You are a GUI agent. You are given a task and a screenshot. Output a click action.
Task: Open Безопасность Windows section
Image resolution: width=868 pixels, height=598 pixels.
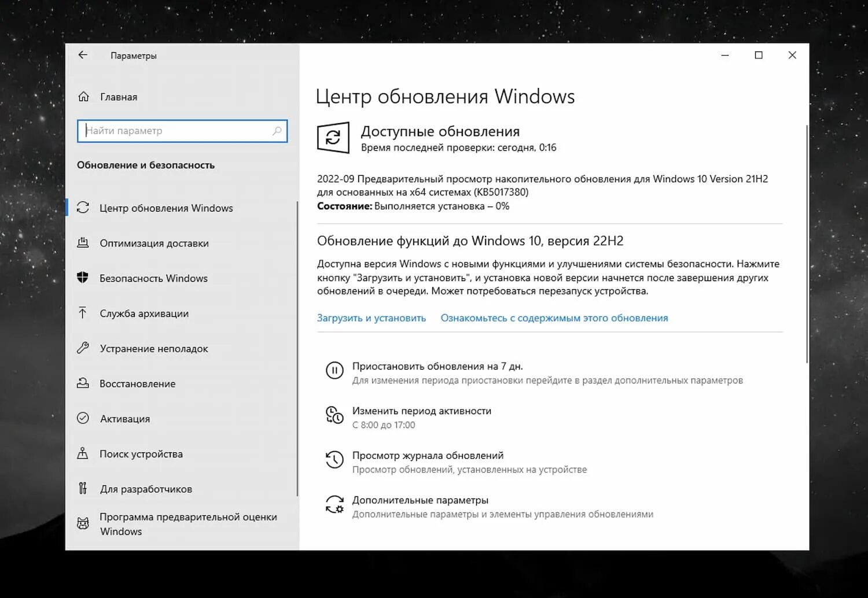[153, 278]
